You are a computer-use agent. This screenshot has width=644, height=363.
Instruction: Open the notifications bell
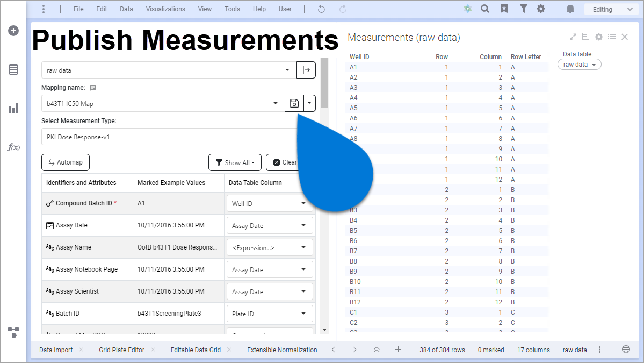[x=570, y=9]
